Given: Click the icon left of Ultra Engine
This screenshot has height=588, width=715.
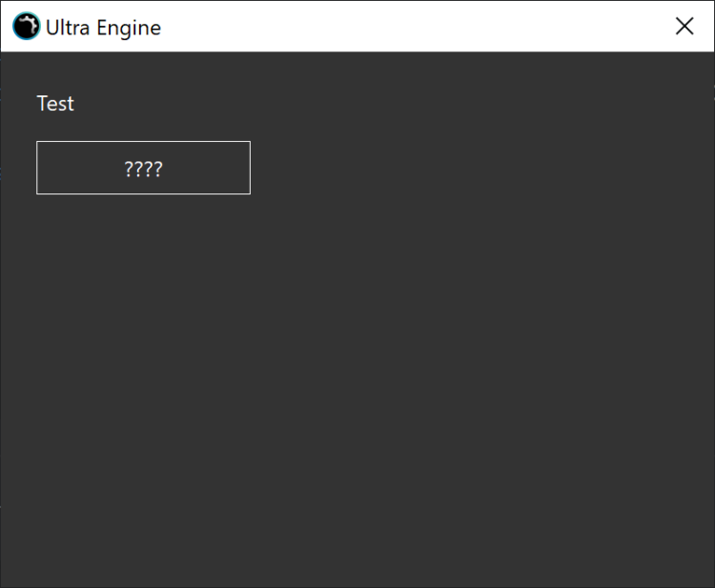Looking at the screenshot, I should [27, 27].
